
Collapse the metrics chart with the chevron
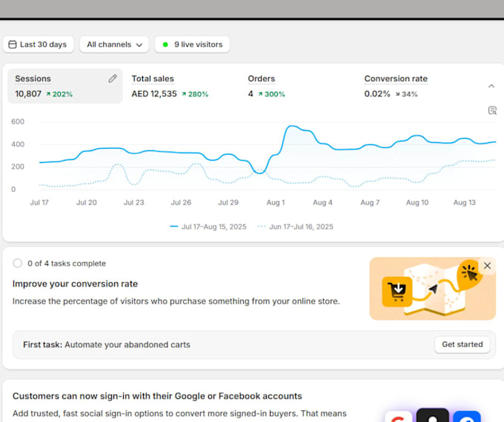click(x=491, y=86)
